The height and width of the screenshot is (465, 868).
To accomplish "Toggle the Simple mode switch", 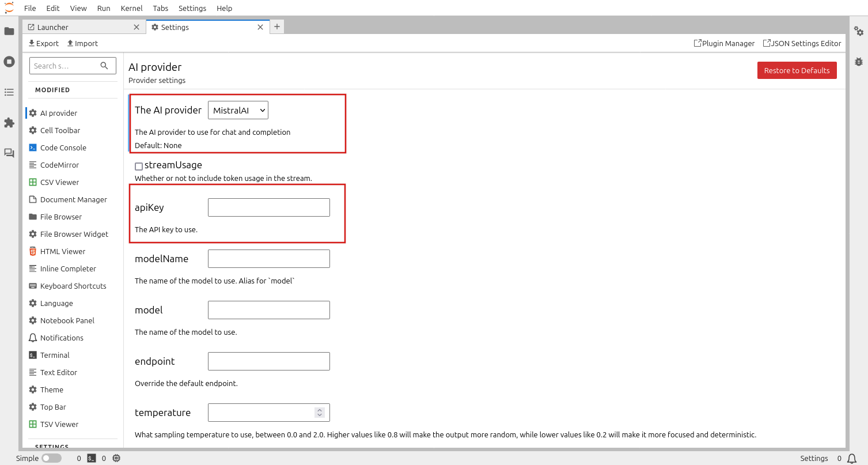I will click(51, 459).
